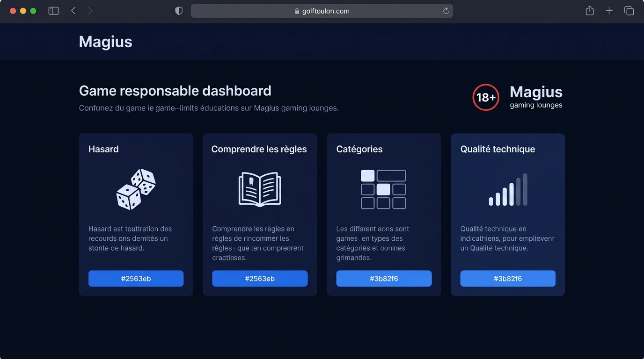Image resolution: width=644 pixels, height=359 pixels.
Task: Go forward with the browser forward arrow
Action: [x=90, y=11]
